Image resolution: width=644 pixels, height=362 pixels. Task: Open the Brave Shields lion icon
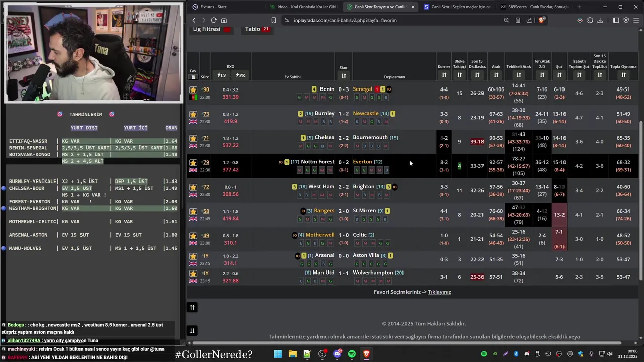[x=541, y=20]
